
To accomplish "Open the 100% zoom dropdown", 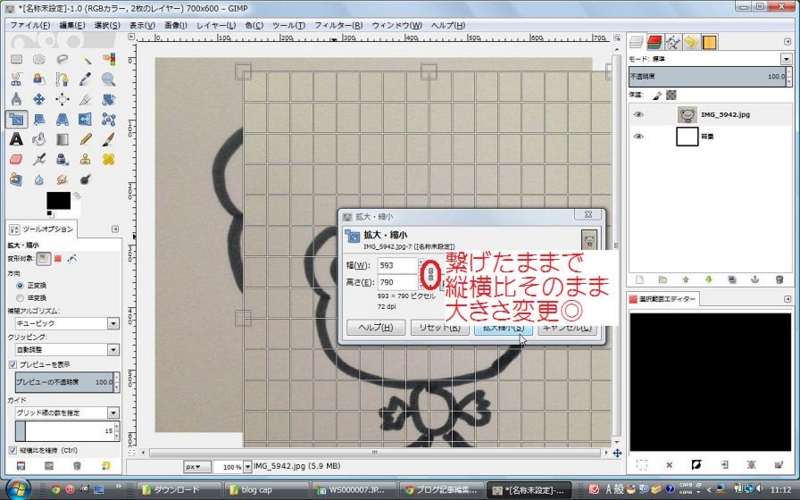I will (x=247, y=466).
